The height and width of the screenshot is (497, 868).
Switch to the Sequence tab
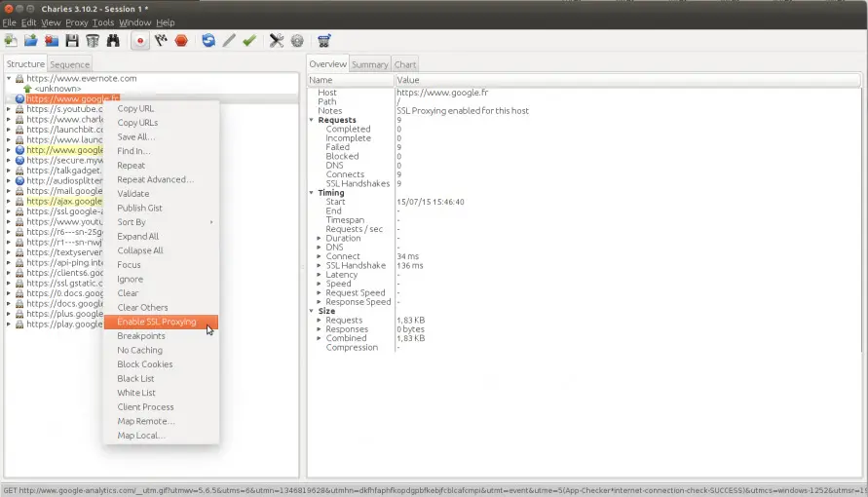[70, 64]
